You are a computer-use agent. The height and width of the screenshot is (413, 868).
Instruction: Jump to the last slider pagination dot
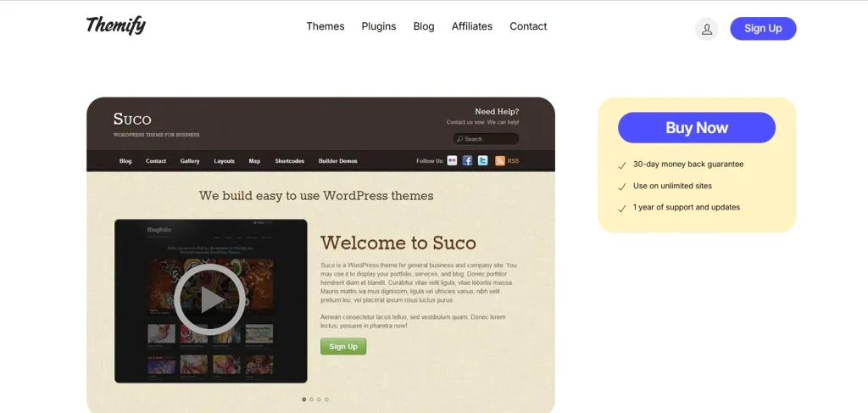326,399
